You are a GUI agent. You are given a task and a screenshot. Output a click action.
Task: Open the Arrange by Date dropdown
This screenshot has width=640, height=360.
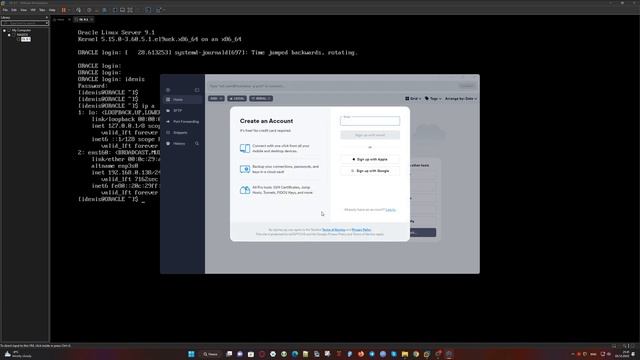[461, 99]
